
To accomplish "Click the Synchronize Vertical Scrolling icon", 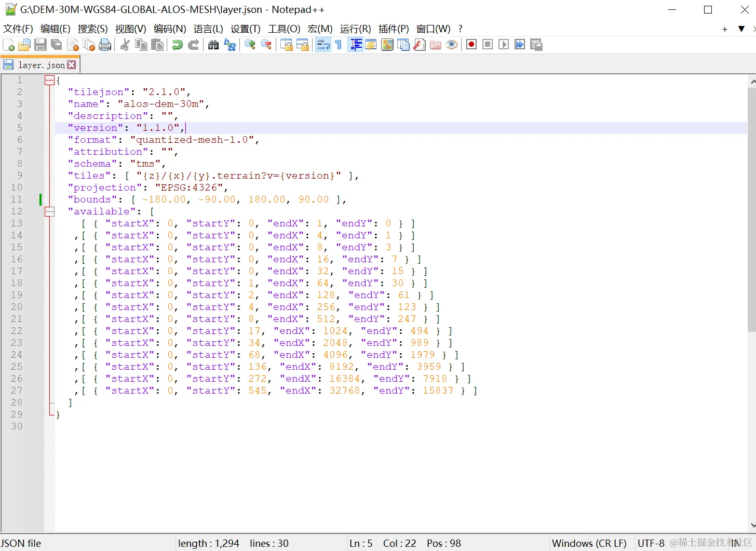I will (286, 45).
